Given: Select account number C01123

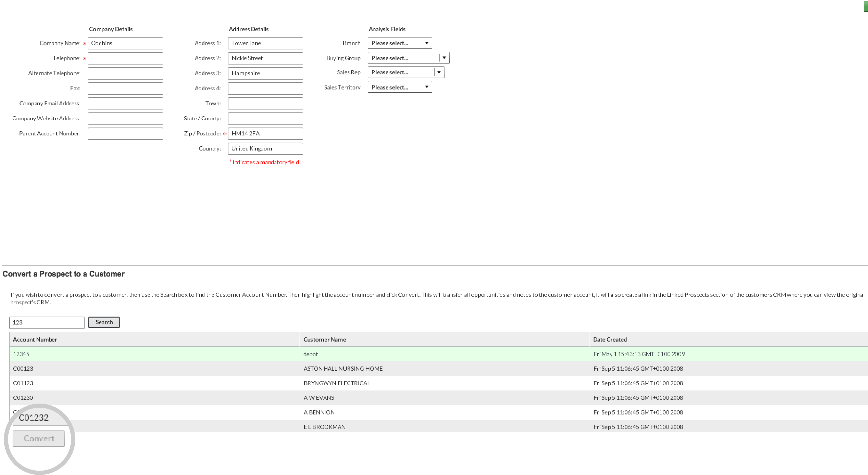Looking at the screenshot, I should coord(23,383).
